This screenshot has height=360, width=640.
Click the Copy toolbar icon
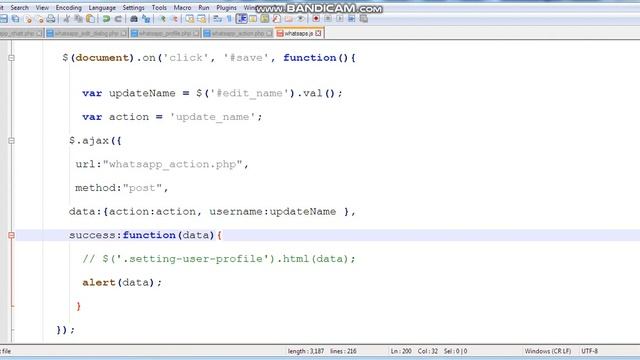pos(78,19)
